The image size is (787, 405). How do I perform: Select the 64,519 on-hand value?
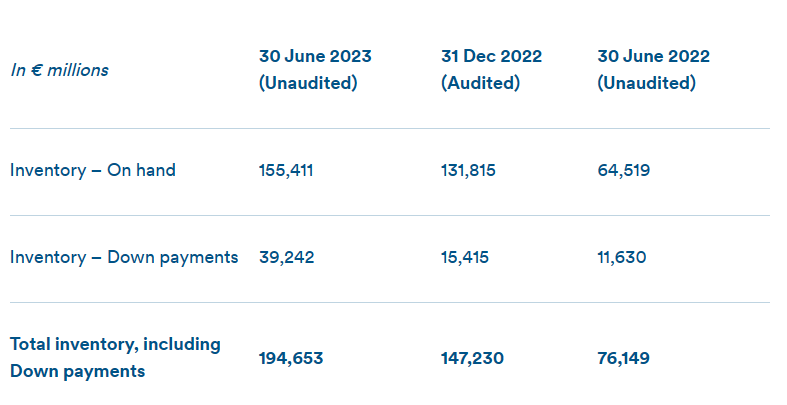pyautogui.click(x=623, y=170)
